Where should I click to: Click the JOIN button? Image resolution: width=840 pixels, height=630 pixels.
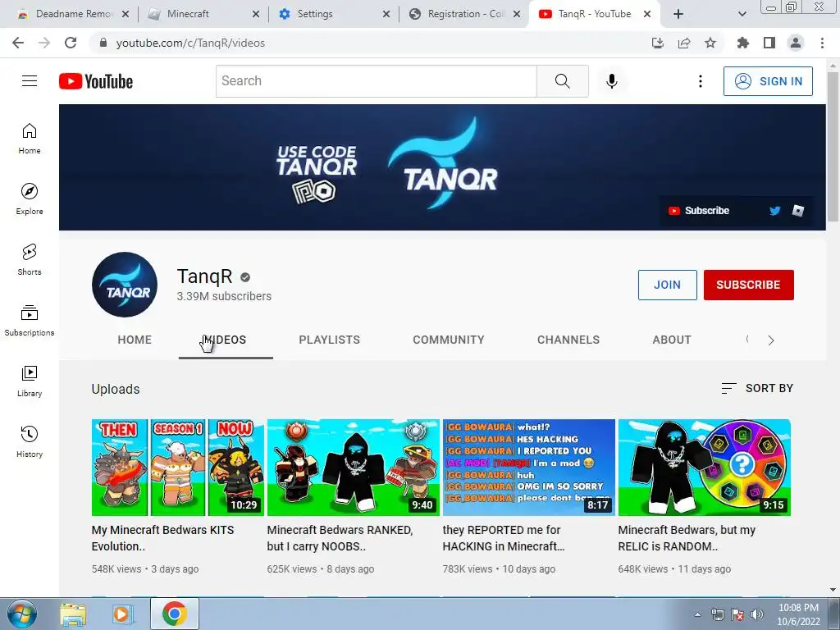(668, 285)
